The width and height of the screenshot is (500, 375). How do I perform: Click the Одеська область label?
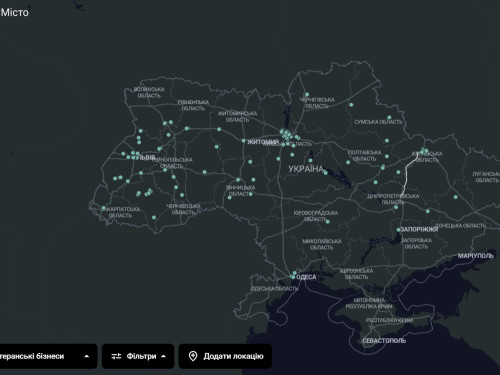[x=274, y=289]
